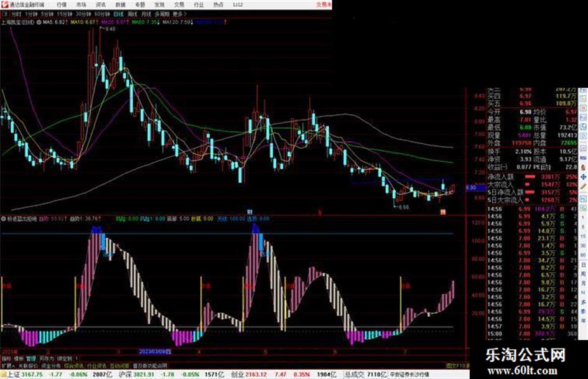Click the 6.66 low price label
Screen dimensions: 588x379
tap(404, 207)
